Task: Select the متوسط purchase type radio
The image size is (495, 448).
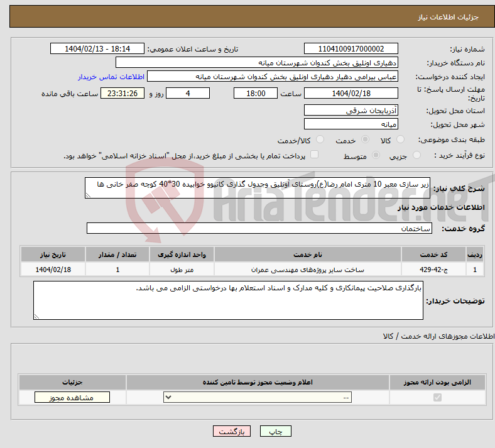Action: pyautogui.click(x=376, y=155)
